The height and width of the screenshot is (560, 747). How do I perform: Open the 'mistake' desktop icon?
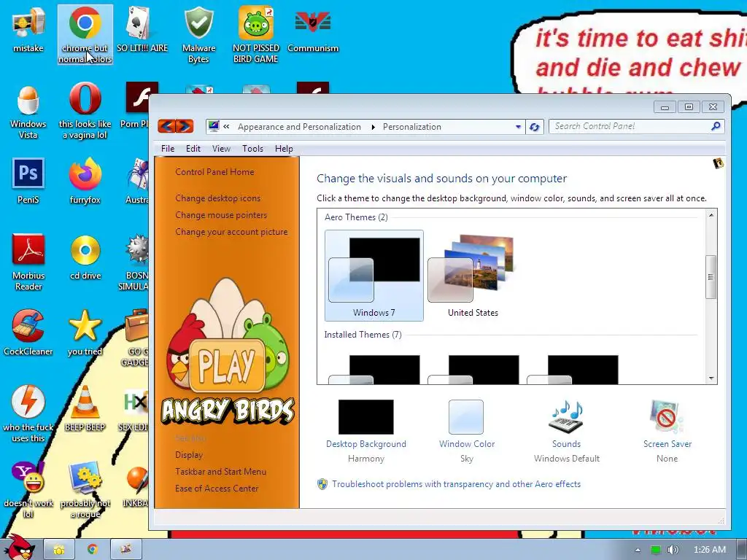[28, 30]
